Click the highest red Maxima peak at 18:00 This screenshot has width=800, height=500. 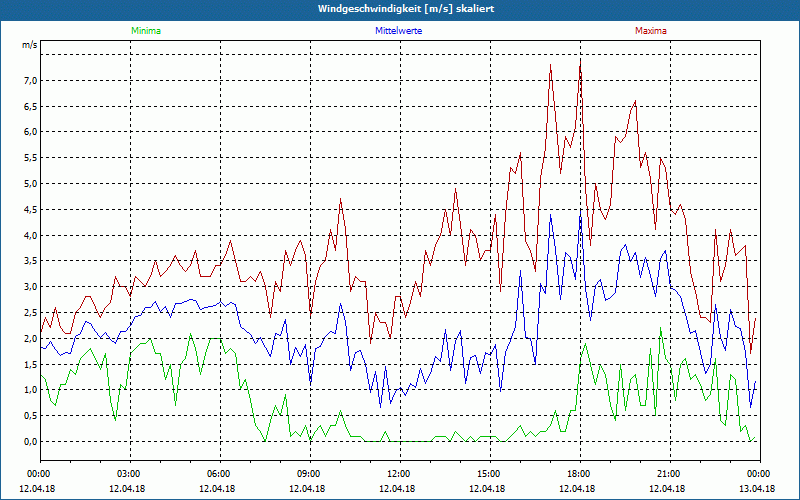(581, 60)
